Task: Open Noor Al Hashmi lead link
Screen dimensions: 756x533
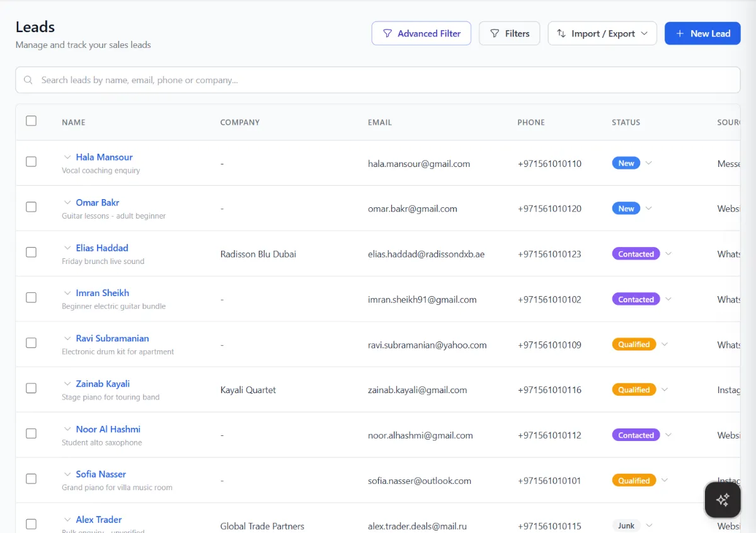Action: tap(108, 429)
